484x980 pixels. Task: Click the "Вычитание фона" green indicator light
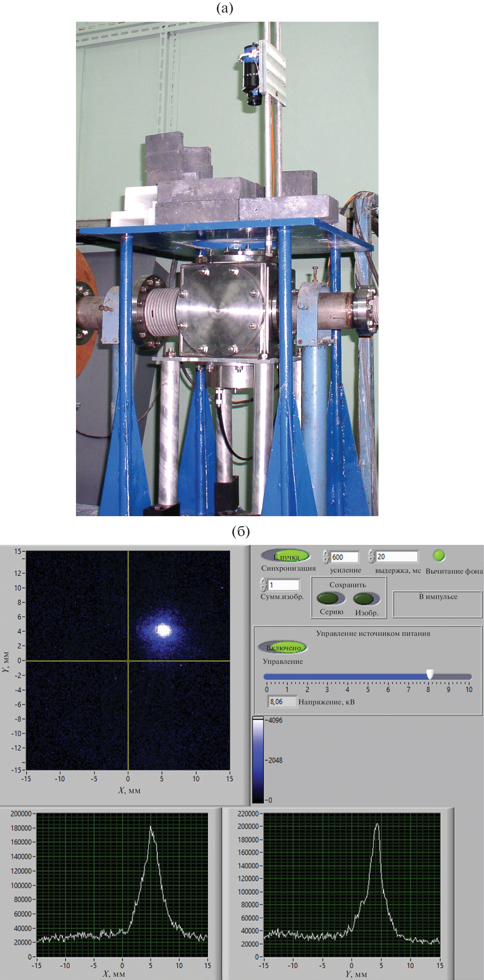point(439,556)
